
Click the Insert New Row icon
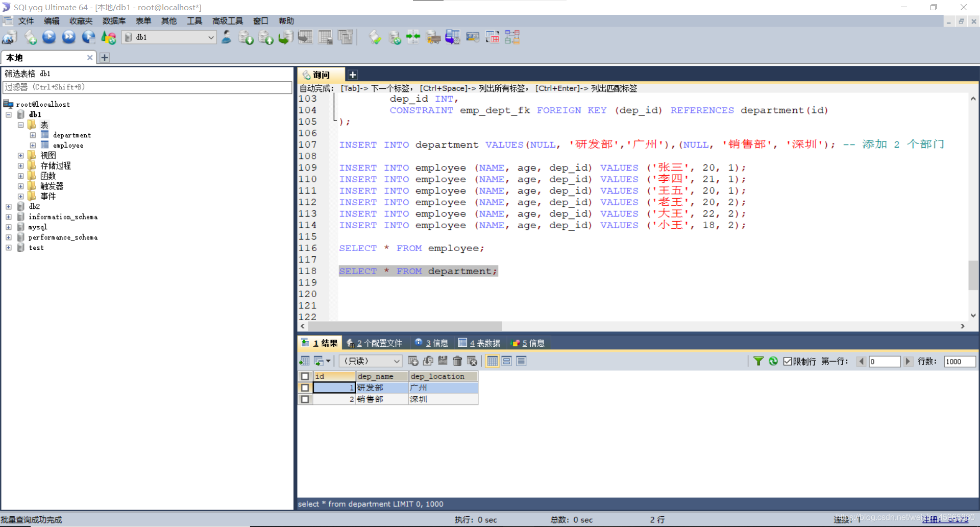(x=413, y=361)
